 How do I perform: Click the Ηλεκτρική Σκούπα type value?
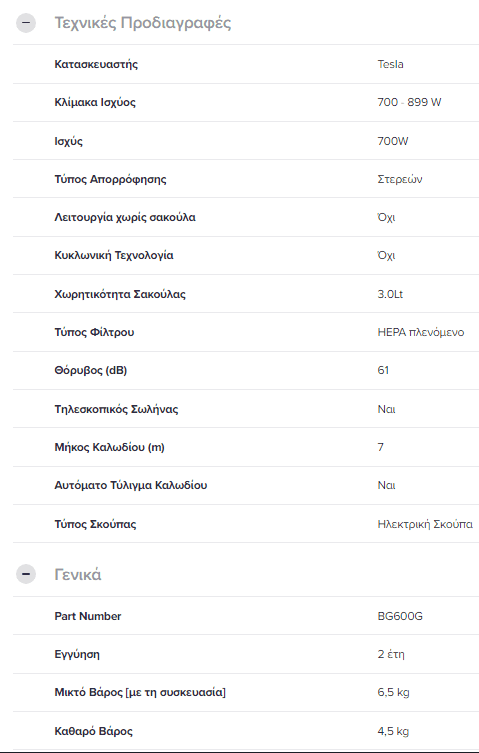pyautogui.click(x=425, y=524)
